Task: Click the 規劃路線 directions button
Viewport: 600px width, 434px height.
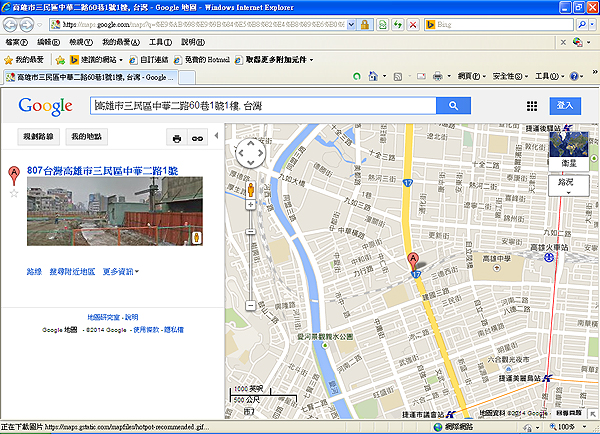Action: click(41, 137)
